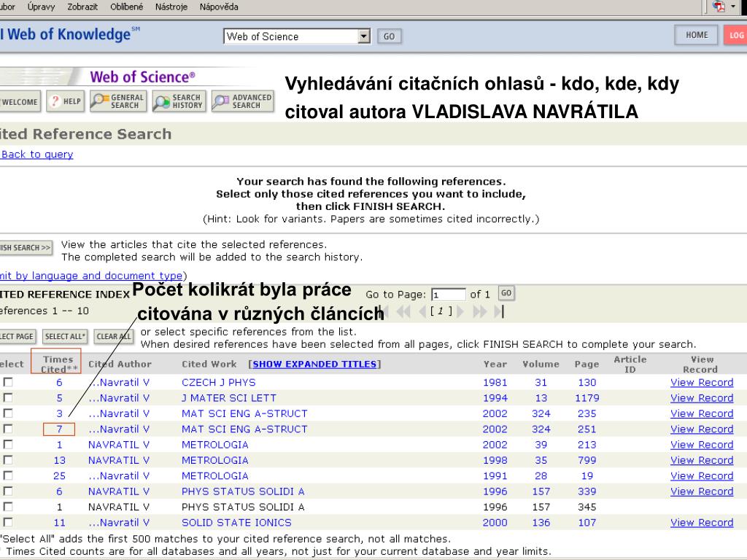This screenshot has width=747, height=560.
Task: Open limit by language and document type link
Action: click(x=91, y=276)
